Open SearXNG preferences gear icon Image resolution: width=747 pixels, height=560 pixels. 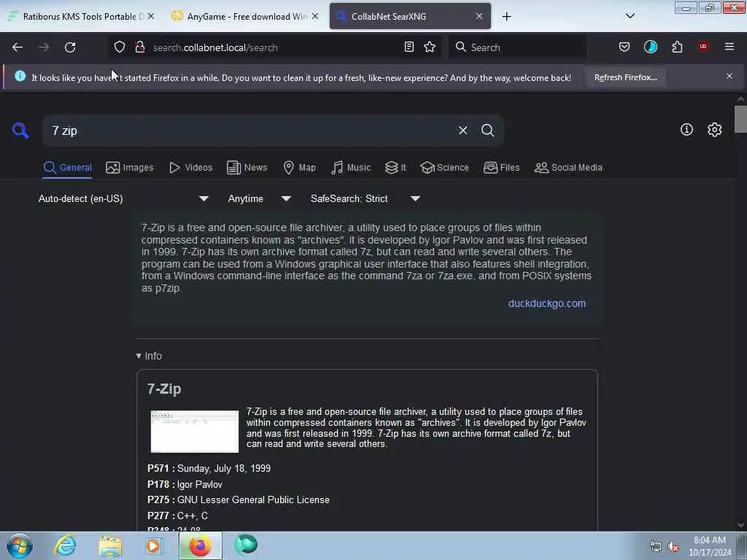(714, 129)
